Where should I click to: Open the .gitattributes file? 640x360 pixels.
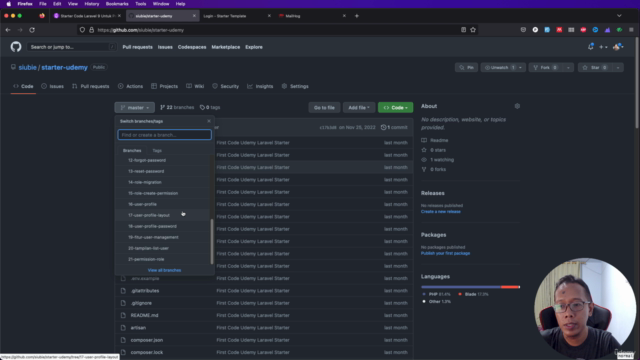pos(145,291)
